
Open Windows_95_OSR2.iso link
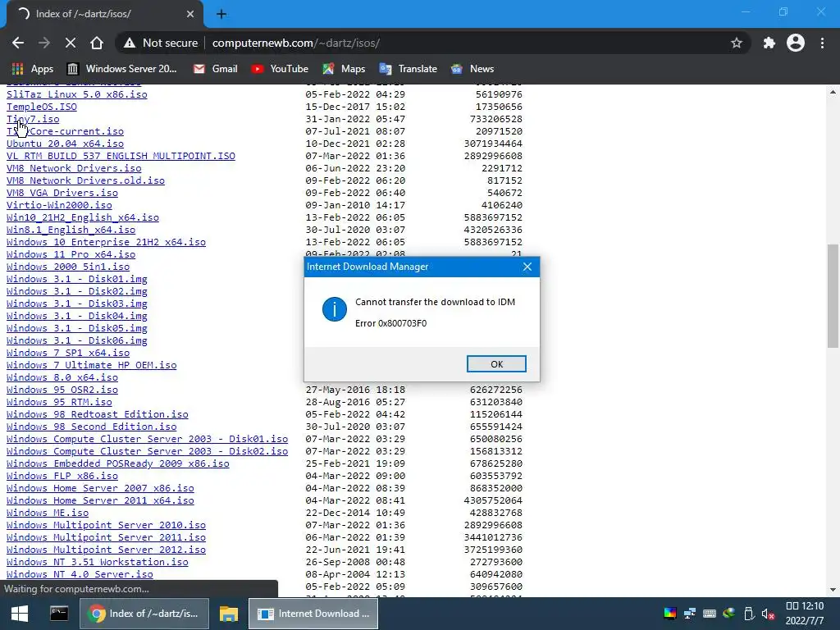coord(62,390)
